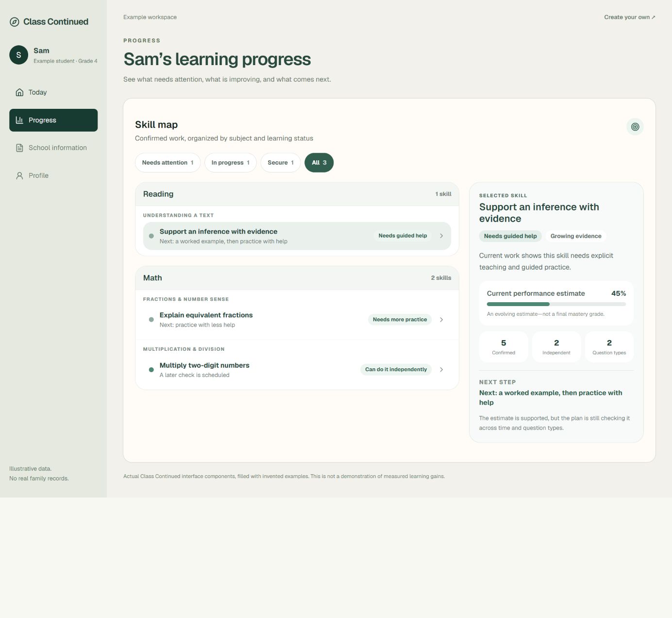This screenshot has height=618, width=672.
Task: Click the Create your own link
Action: pyautogui.click(x=630, y=17)
